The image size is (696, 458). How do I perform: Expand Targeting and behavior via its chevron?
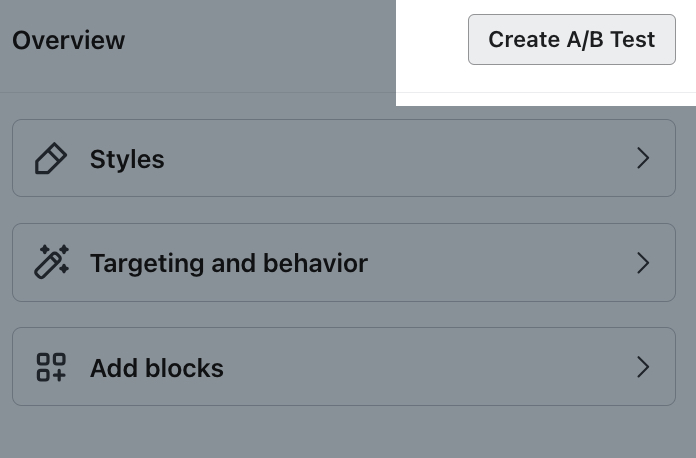(643, 263)
